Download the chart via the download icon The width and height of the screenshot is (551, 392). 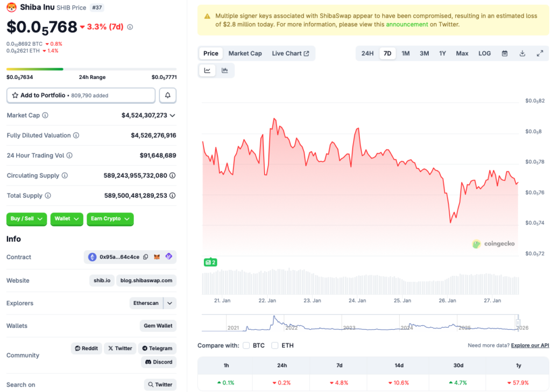pyautogui.click(x=521, y=53)
